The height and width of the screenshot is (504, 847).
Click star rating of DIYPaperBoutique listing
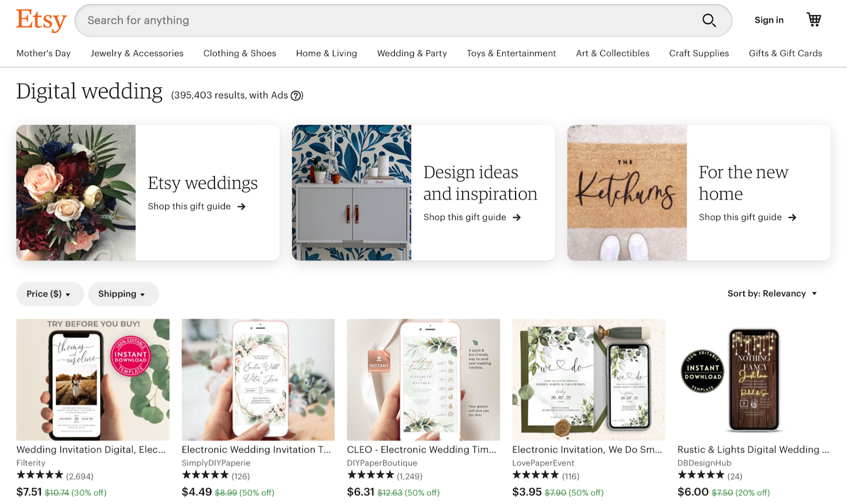coord(371,475)
